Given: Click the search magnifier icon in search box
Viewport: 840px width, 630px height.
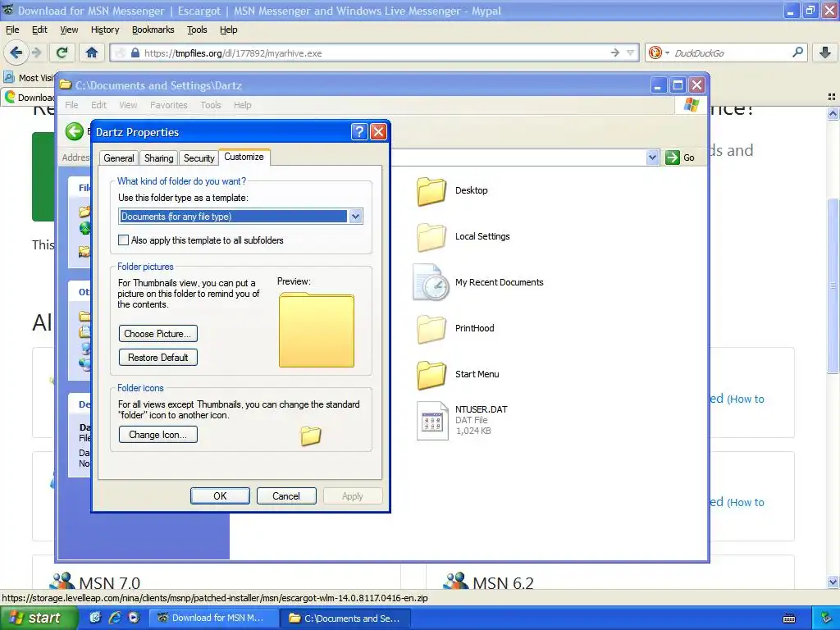Looking at the screenshot, I should [797, 52].
